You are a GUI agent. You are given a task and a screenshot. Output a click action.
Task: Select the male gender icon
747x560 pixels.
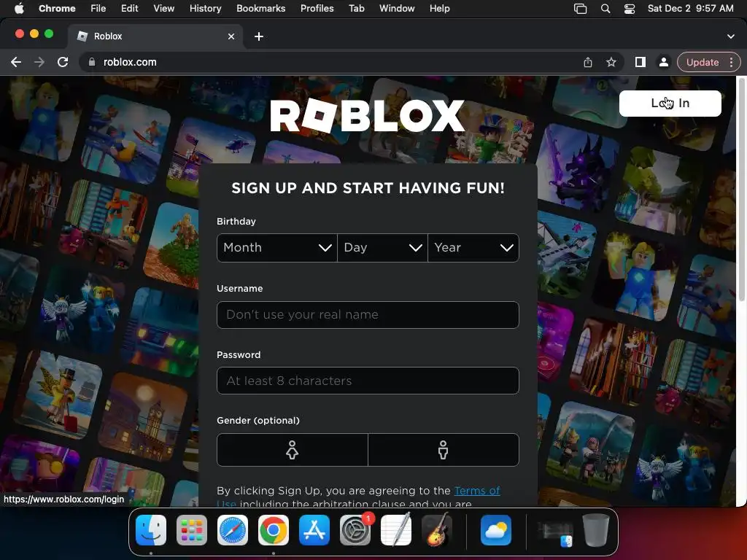point(443,449)
